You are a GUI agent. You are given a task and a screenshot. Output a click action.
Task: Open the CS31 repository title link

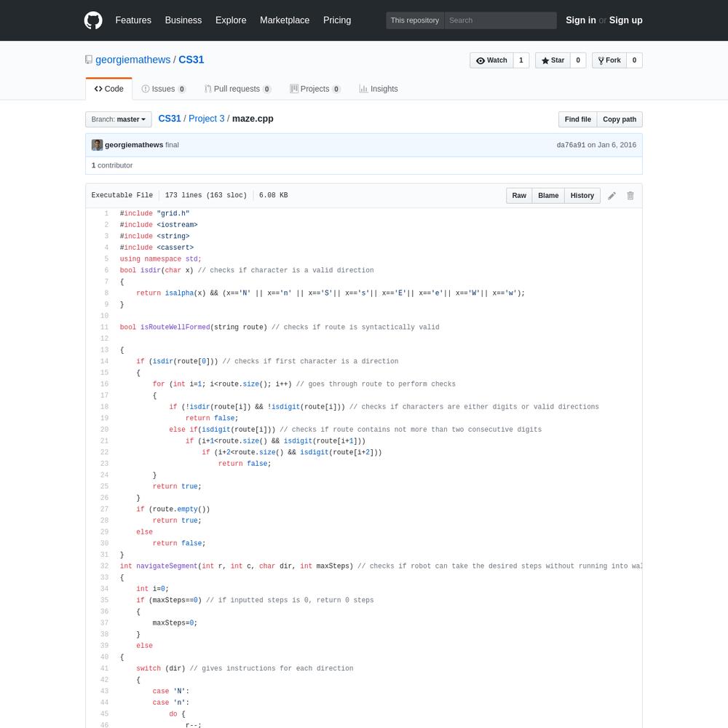(191, 60)
